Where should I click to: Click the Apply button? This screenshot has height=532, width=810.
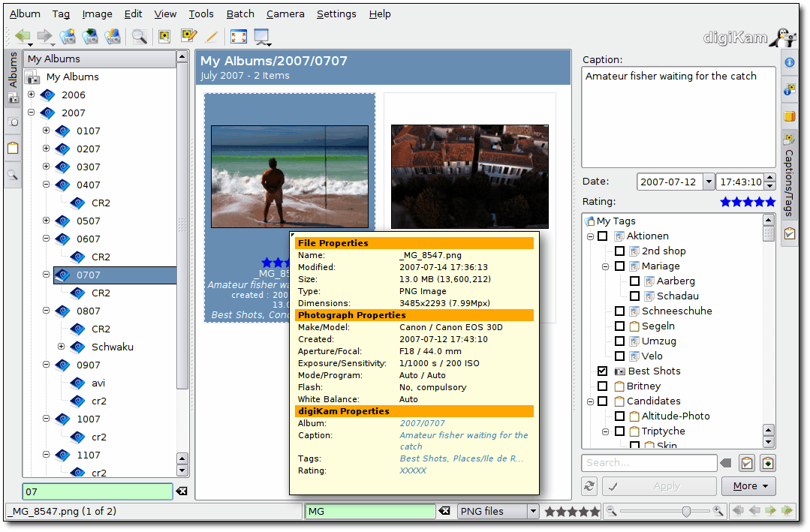658,486
